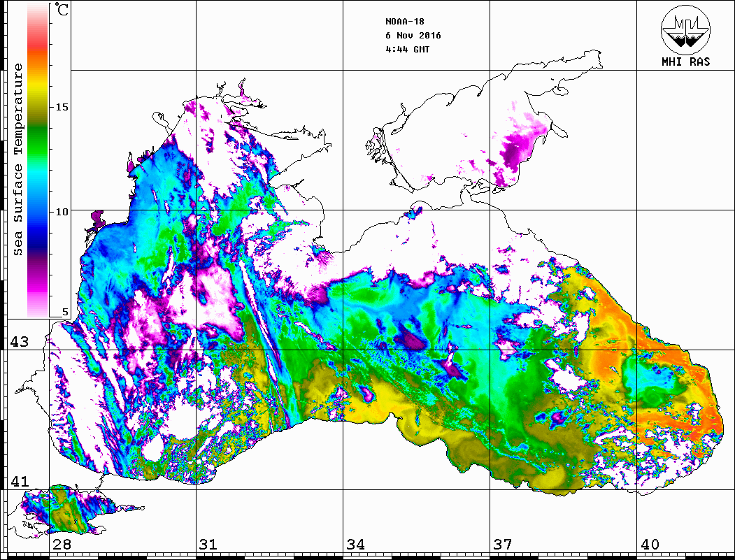
Task: Click the '15' value on temperature scale
Action: click(62, 107)
